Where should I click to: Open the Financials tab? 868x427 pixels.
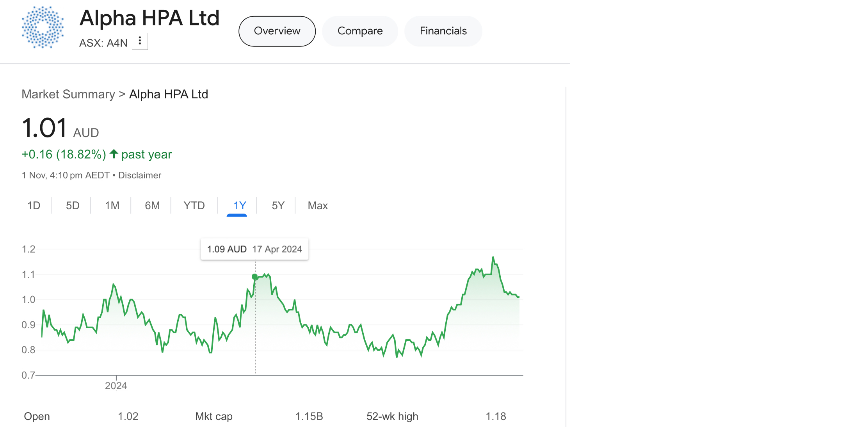click(x=443, y=31)
